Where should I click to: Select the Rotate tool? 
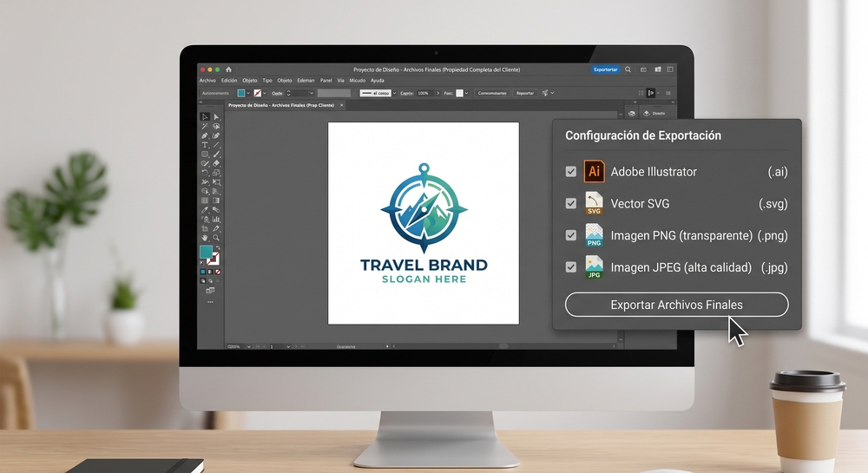(x=205, y=173)
